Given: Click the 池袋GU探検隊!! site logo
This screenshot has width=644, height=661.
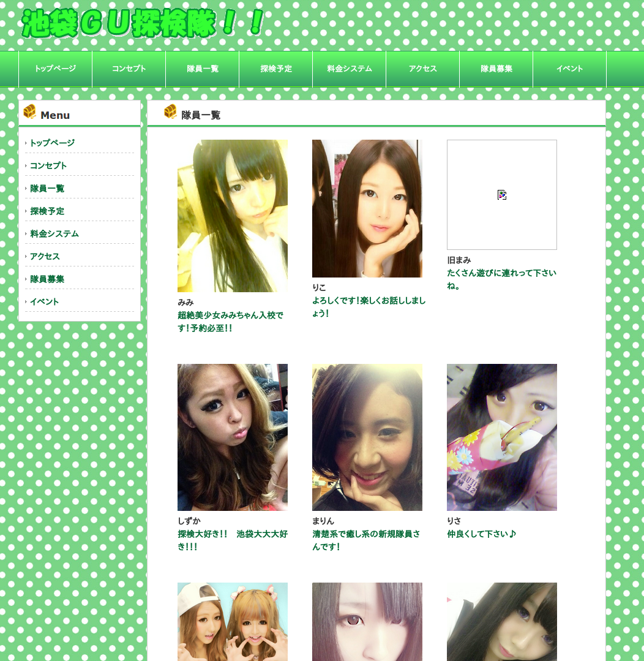Looking at the screenshot, I should pyautogui.click(x=143, y=24).
